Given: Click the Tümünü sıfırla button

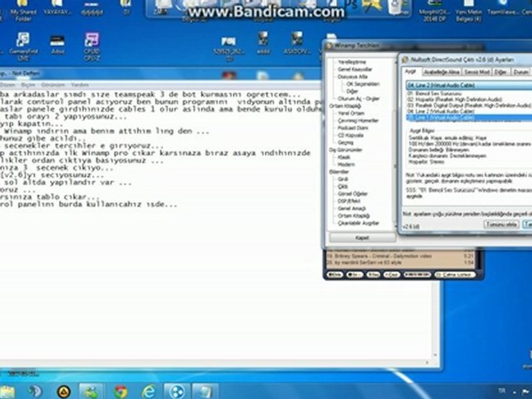Looking at the screenshot, I should (x=501, y=224).
